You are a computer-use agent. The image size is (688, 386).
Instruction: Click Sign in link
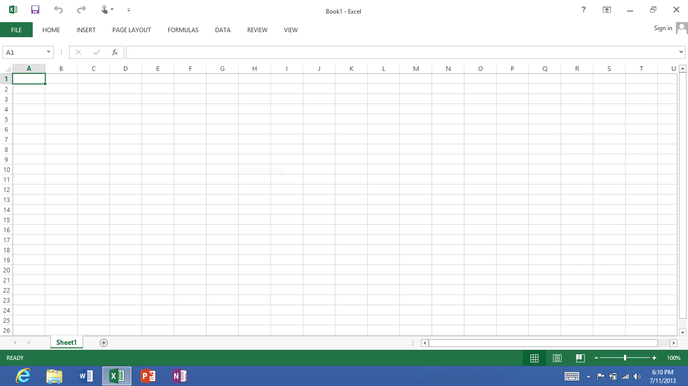point(663,28)
